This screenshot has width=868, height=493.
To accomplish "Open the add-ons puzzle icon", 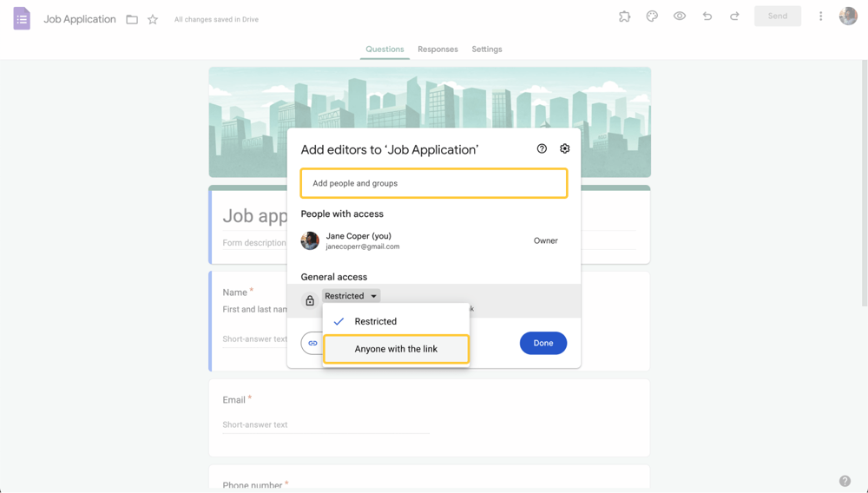I will click(624, 16).
